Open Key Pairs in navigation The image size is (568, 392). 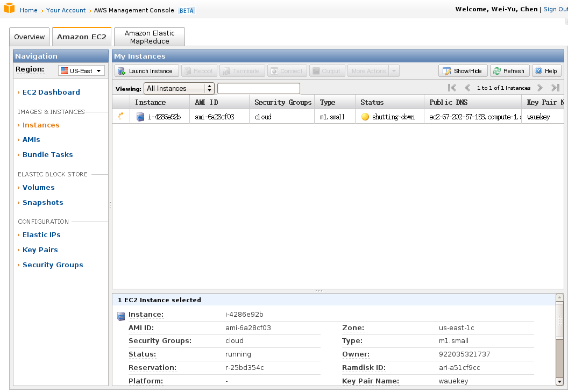(x=40, y=250)
